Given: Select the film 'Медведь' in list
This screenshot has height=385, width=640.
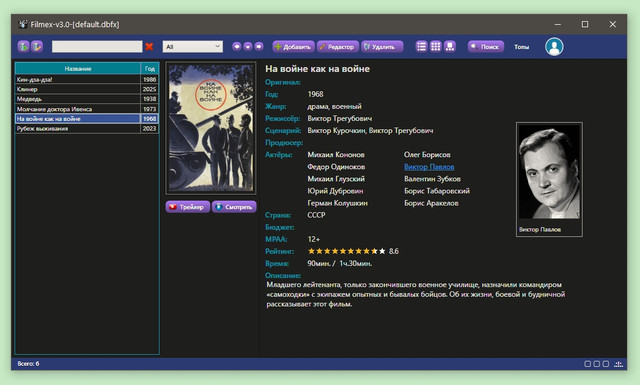Looking at the screenshot, I should (x=78, y=99).
